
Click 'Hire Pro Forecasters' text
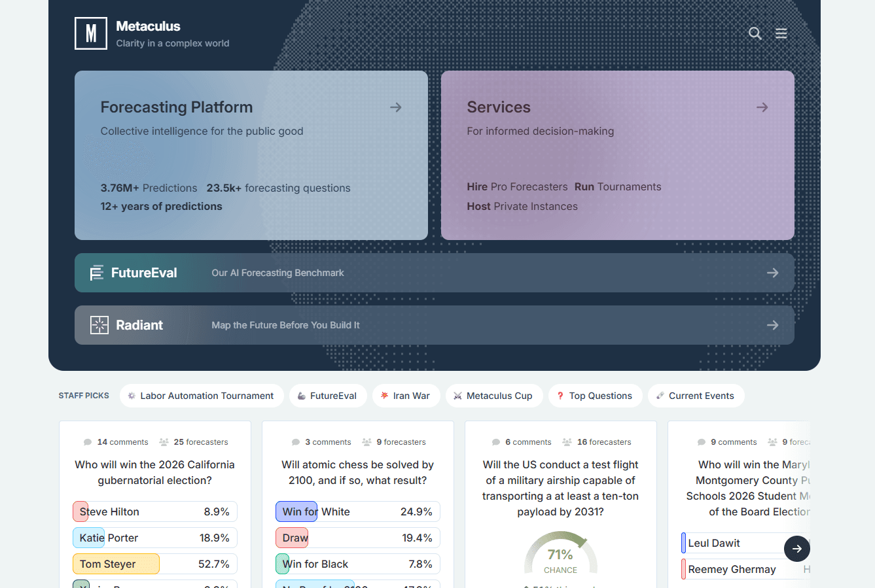(517, 187)
